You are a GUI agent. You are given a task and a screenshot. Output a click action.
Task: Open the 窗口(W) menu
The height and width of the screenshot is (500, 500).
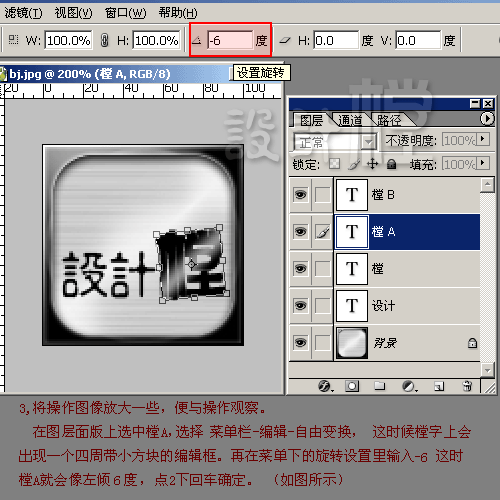click(x=125, y=13)
